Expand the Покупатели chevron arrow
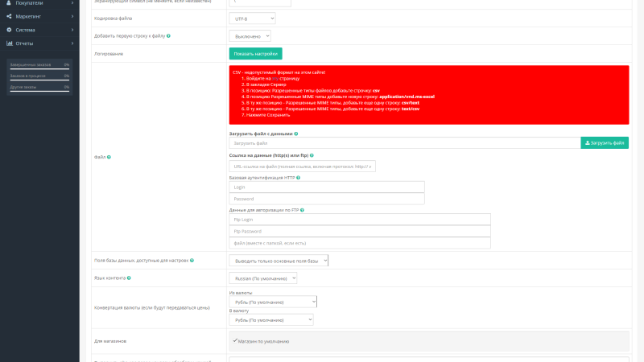 72,3
